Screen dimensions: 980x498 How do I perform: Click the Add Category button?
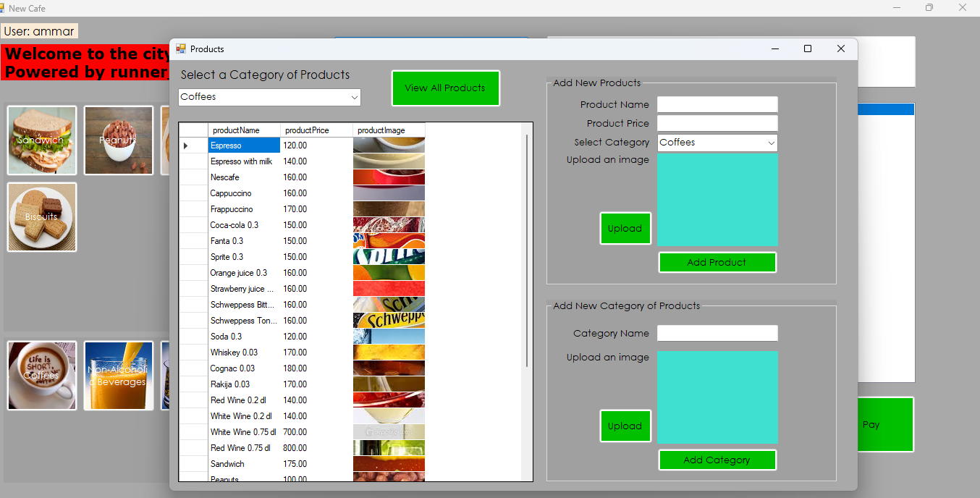pos(717,460)
